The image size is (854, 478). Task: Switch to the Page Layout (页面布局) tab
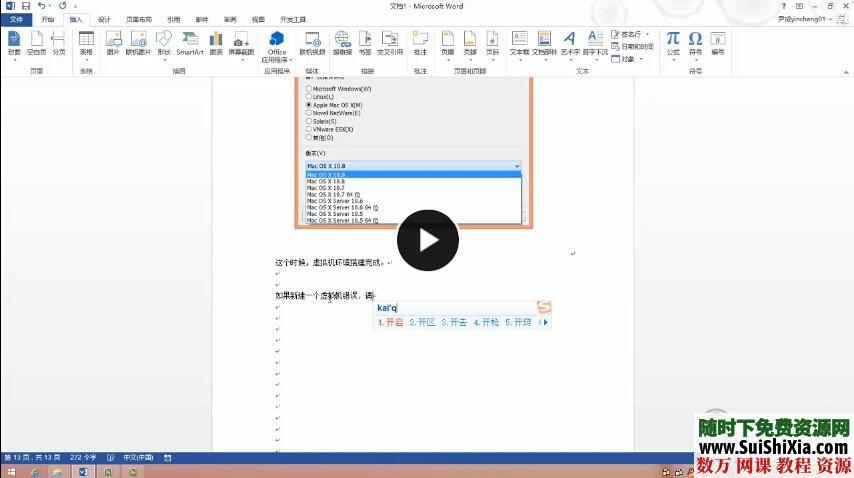tap(139, 20)
